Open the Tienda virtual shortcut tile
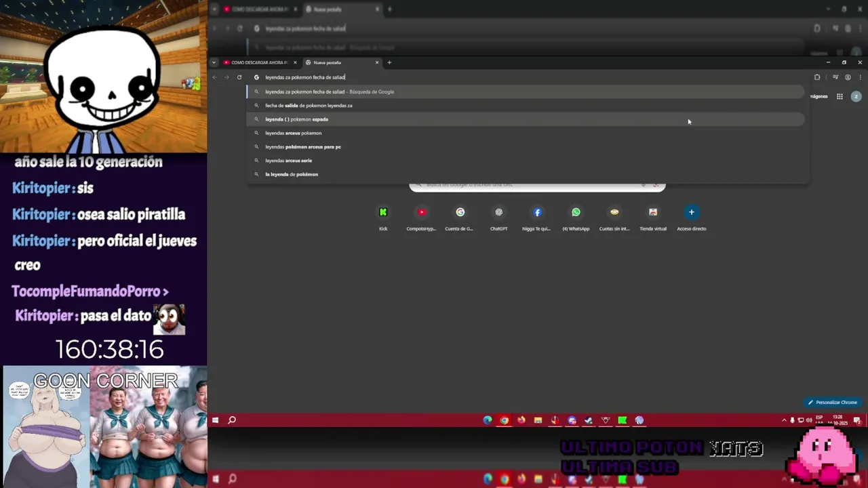This screenshot has height=488, width=868. click(x=653, y=218)
